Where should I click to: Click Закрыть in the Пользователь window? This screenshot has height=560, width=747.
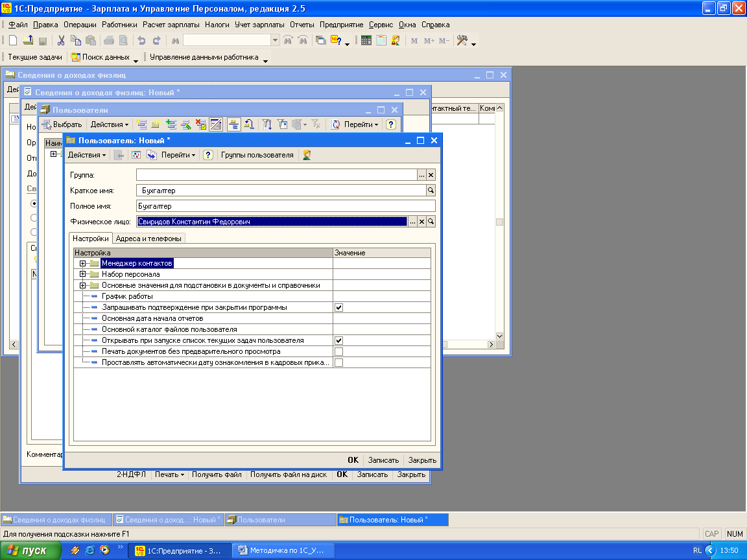tap(422, 460)
